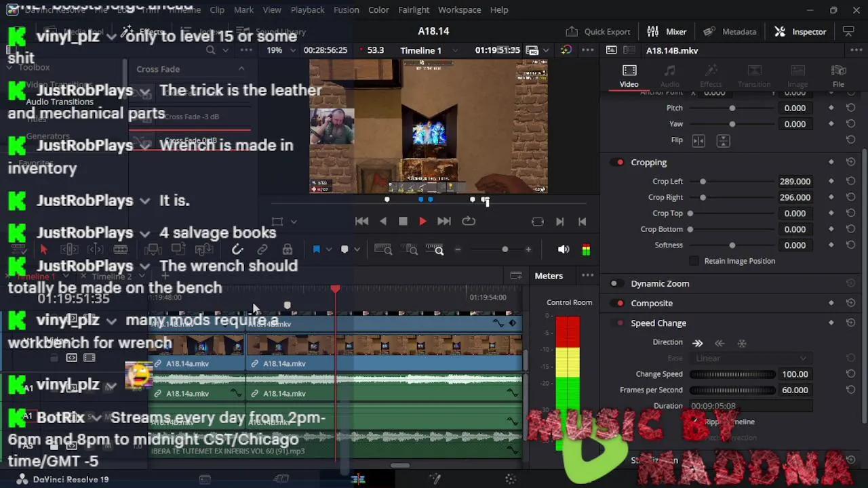Open the marker color dropdown arrow
The image size is (868, 488).
point(357,250)
